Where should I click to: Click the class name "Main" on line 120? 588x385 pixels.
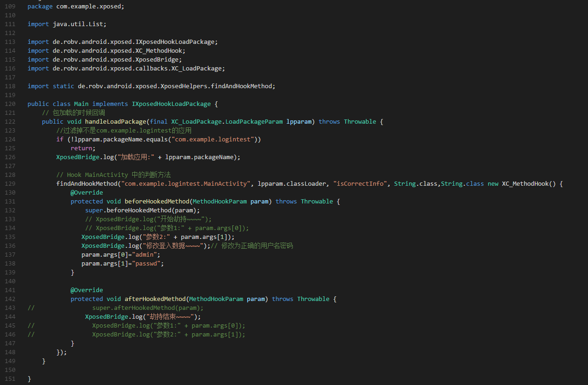tap(81, 104)
